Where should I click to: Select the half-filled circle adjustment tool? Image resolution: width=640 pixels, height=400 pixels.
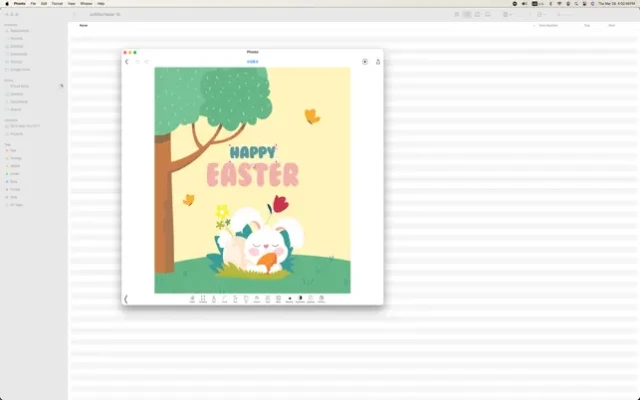pos(300,299)
